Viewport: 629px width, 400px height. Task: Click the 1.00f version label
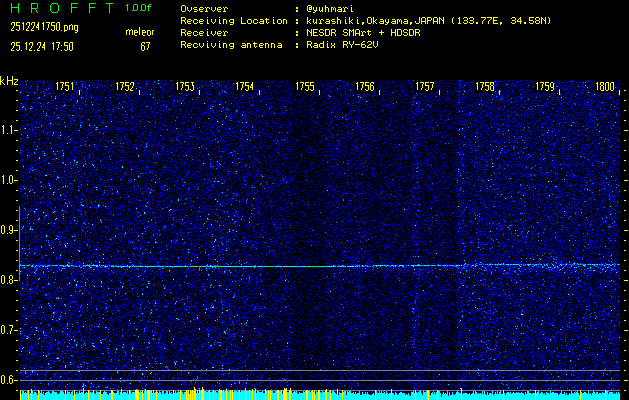coord(139,7)
